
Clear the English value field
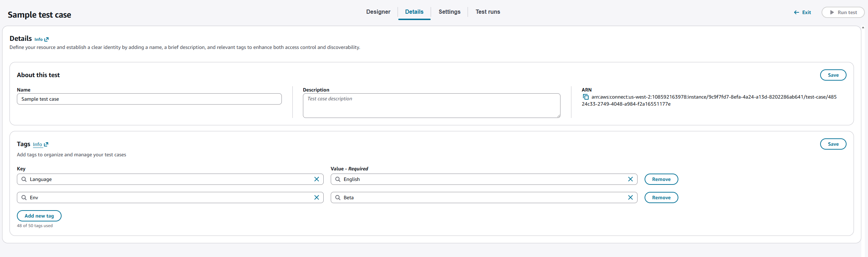tap(630, 179)
